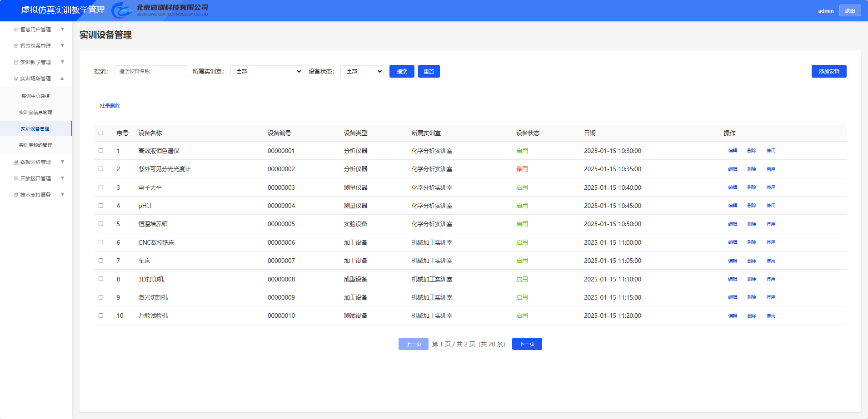Click 批量删除 link
The image size is (868, 419).
point(110,106)
